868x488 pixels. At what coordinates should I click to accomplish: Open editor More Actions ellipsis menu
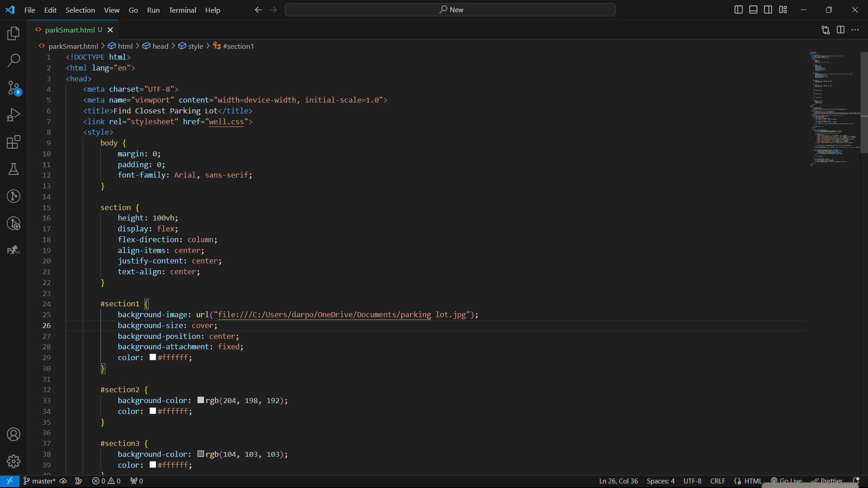pos(855,30)
